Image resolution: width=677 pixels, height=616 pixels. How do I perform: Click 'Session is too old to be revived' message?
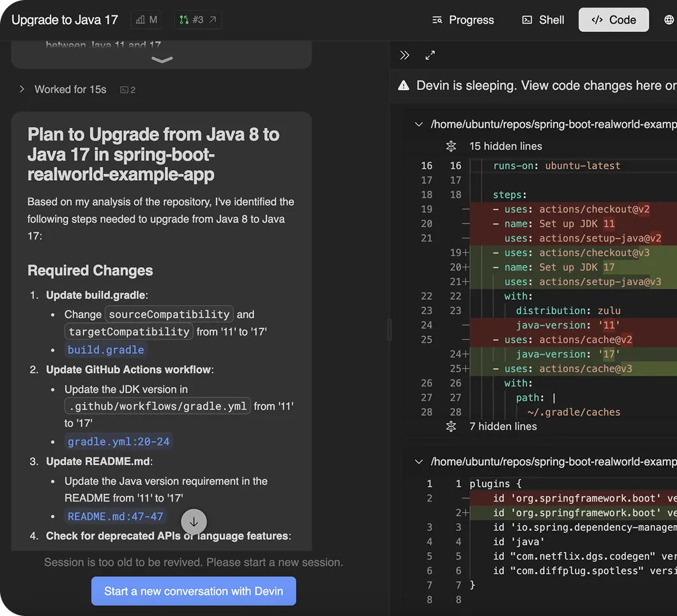point(194,562)
